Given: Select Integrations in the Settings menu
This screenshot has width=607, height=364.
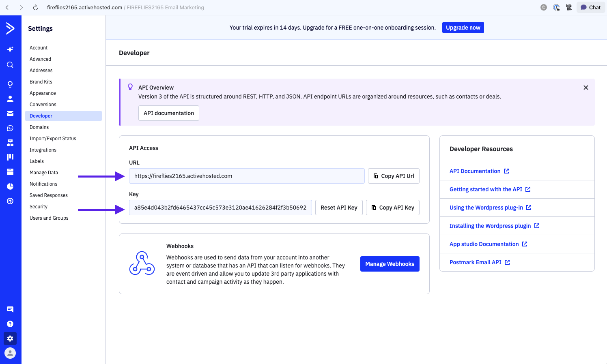Looking at the screenshot, I should (x=43, y=150).
